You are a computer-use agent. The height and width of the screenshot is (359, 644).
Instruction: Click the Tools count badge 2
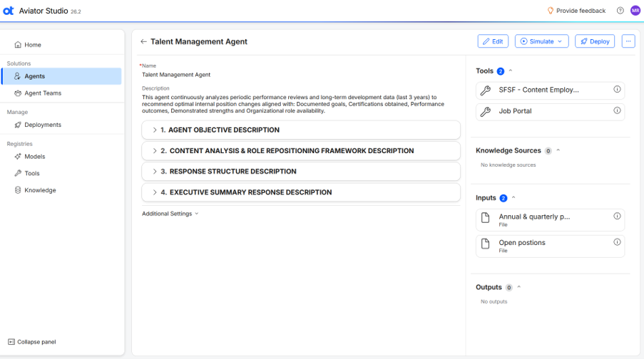[x=500, y=71]
